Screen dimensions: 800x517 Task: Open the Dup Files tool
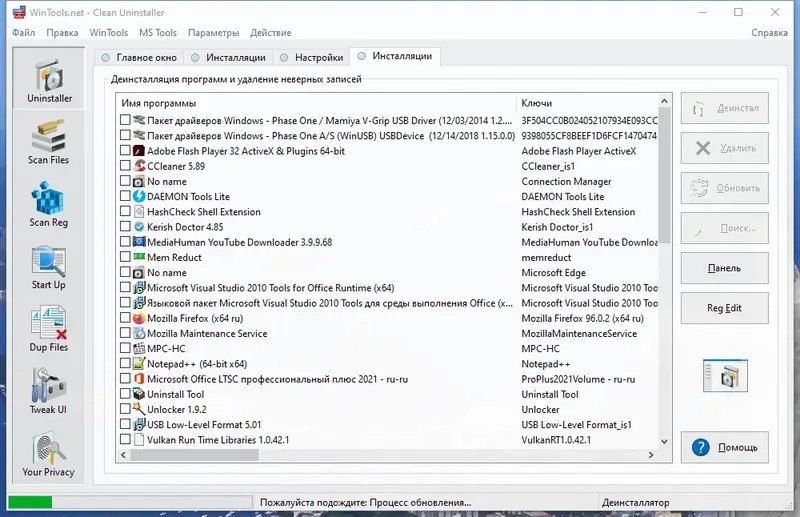click(48, 329)
